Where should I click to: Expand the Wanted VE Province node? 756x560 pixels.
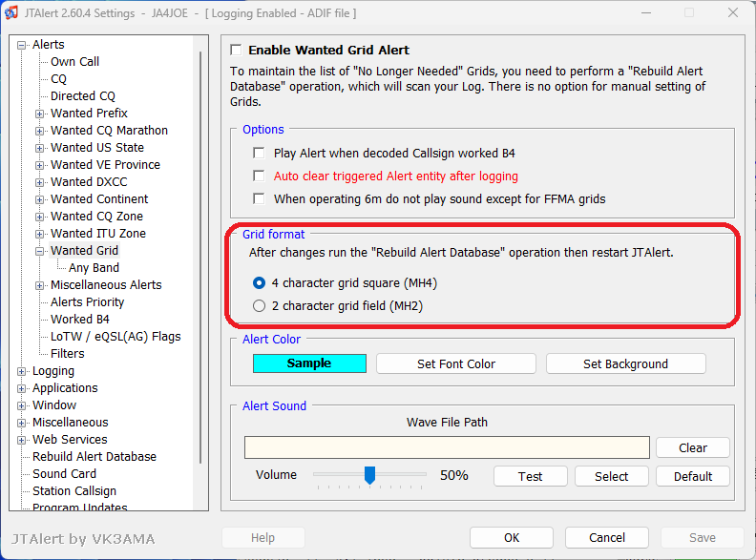pos(39,165)
